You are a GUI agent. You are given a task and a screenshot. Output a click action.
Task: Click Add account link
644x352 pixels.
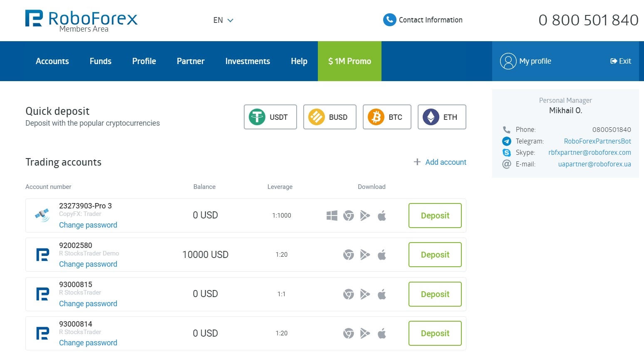(446, 162)
